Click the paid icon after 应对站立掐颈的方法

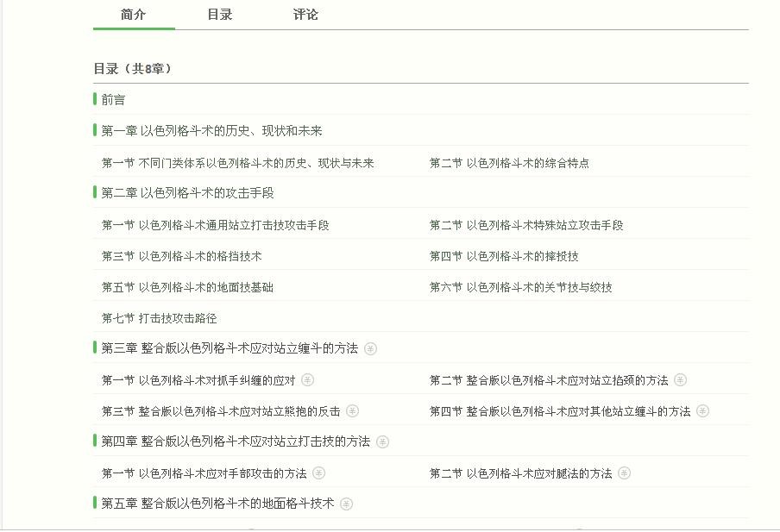pyautogui.click(x=680, y=380)
